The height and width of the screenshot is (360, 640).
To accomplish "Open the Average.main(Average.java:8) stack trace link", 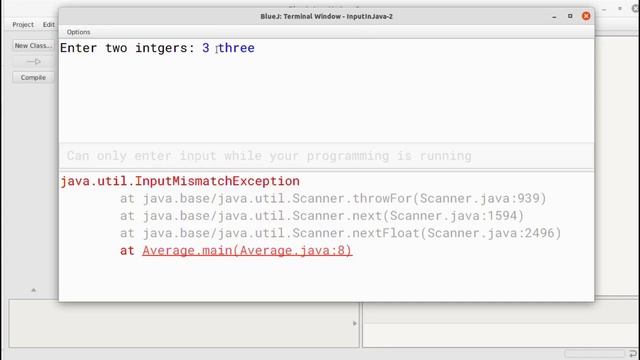I will 247,250.
